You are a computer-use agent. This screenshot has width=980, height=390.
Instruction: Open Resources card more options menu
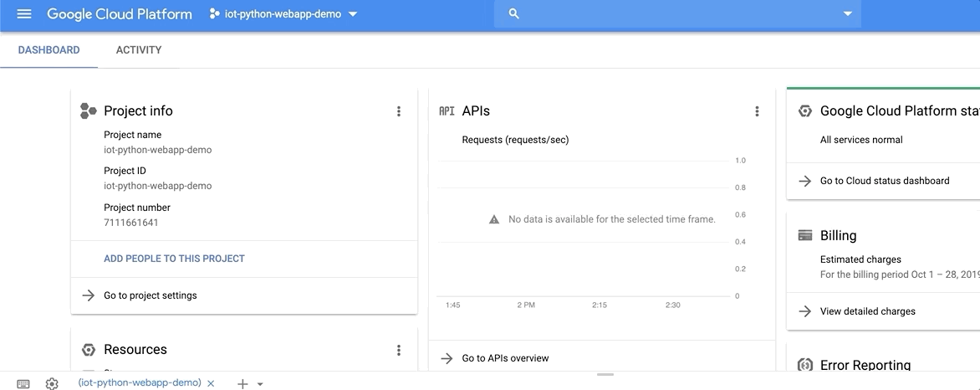click(399, 350)
